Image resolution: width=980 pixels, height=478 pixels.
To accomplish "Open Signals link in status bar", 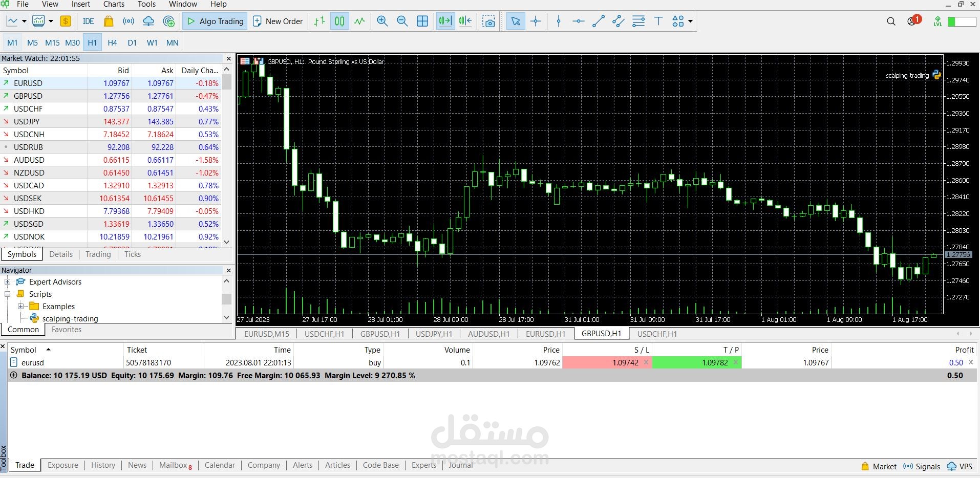I will (922, 467).
